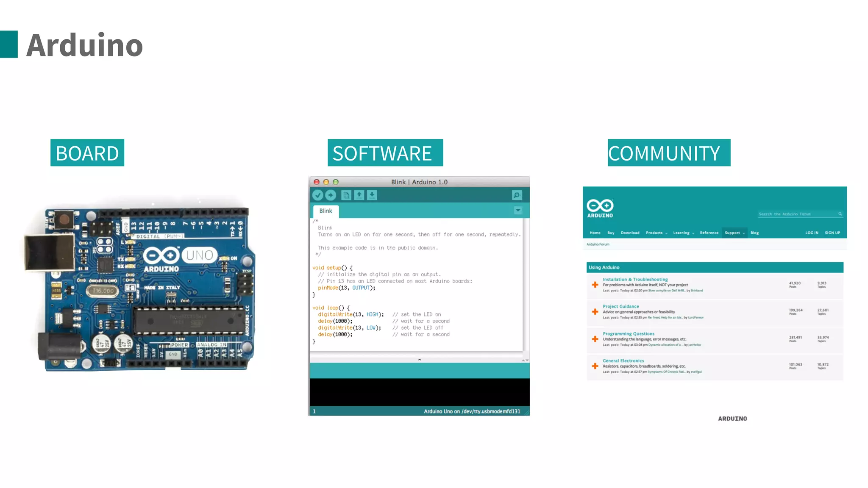Expand the Installation & Troubleshooting plus icon
Image resolution: width=868 pixels, height=488 pixels.
coord(595,285)
